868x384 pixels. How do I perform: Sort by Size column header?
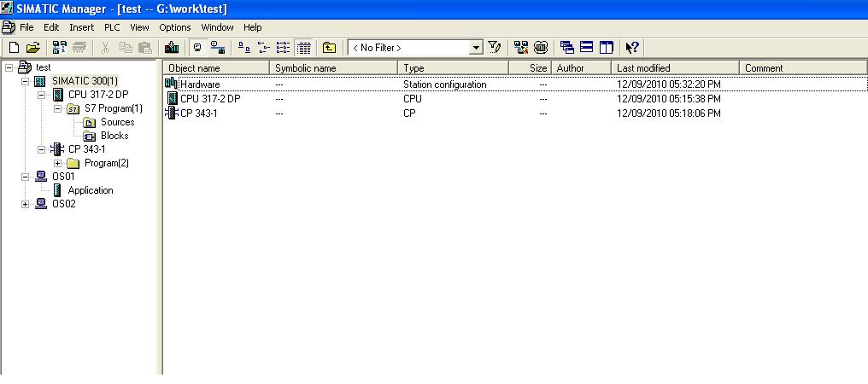click(x=530, y=67)
